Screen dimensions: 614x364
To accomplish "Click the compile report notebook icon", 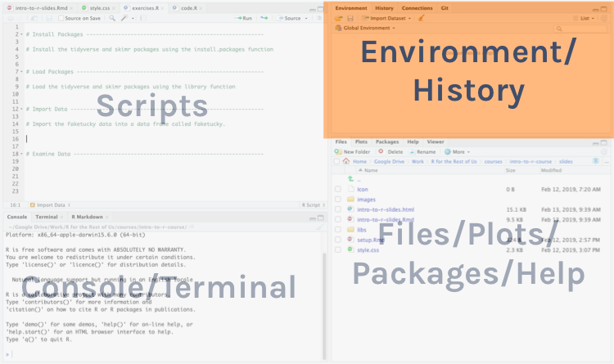I will click(x=143, y=18).
